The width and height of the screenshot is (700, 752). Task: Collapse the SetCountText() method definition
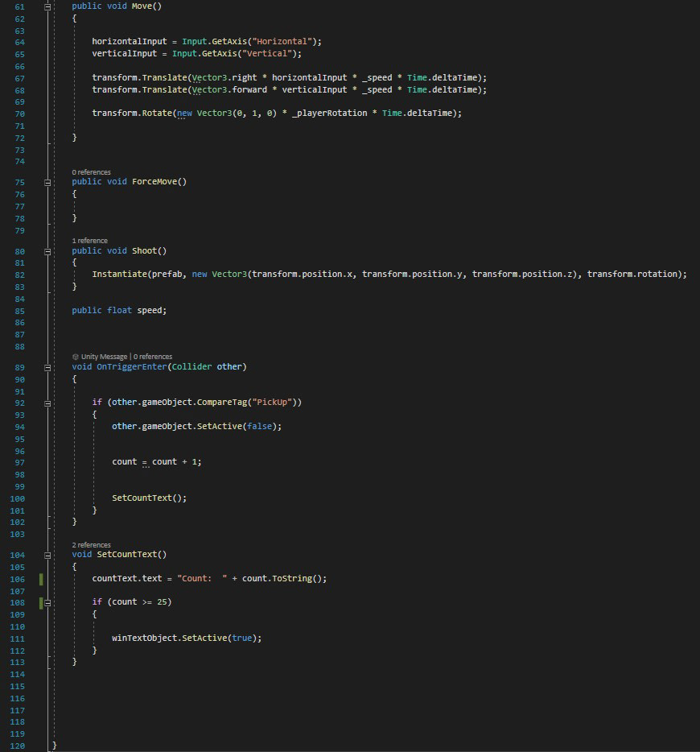click(47, 556)
